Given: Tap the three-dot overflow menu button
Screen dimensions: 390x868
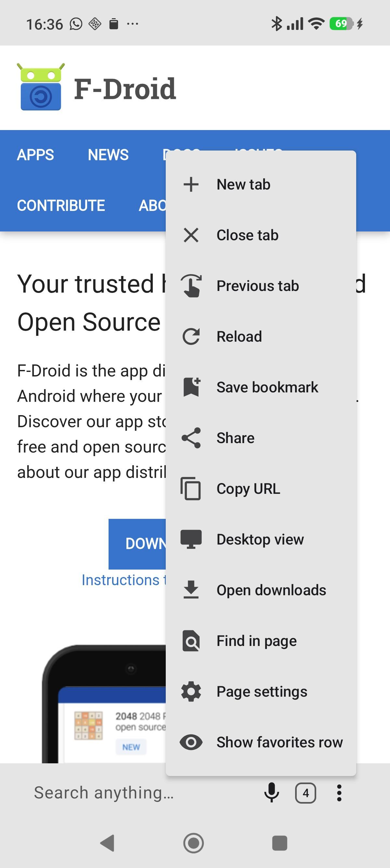Looking at the screenshot, I should (x=339, y=793).
